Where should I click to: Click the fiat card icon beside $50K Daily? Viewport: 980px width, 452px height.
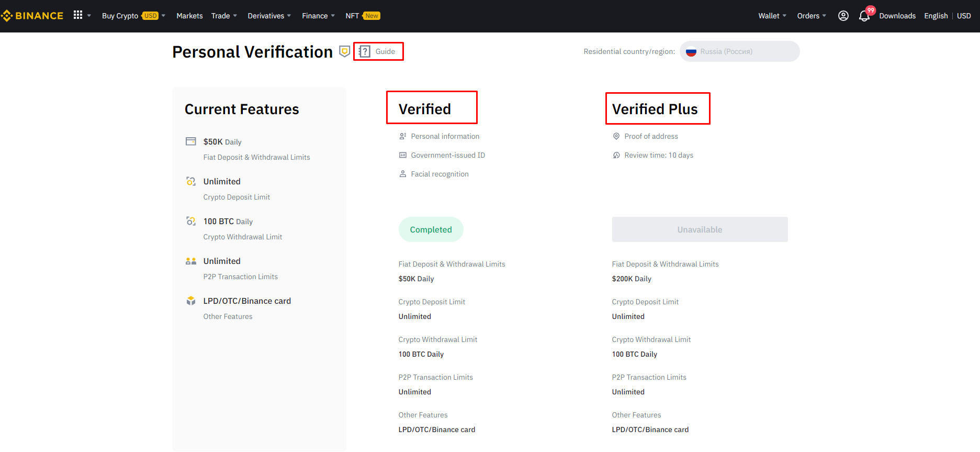pos(191,141)
